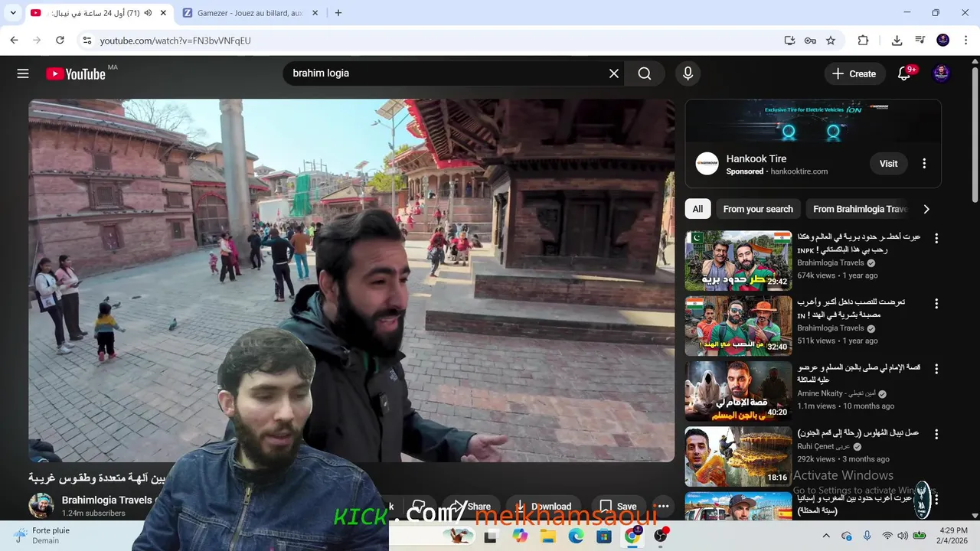Image resolution: width=980 pixels, height=551 pixels.
Task: Go back with the browser back arrow
Action: pyautogui.click(x=14, y=41)
